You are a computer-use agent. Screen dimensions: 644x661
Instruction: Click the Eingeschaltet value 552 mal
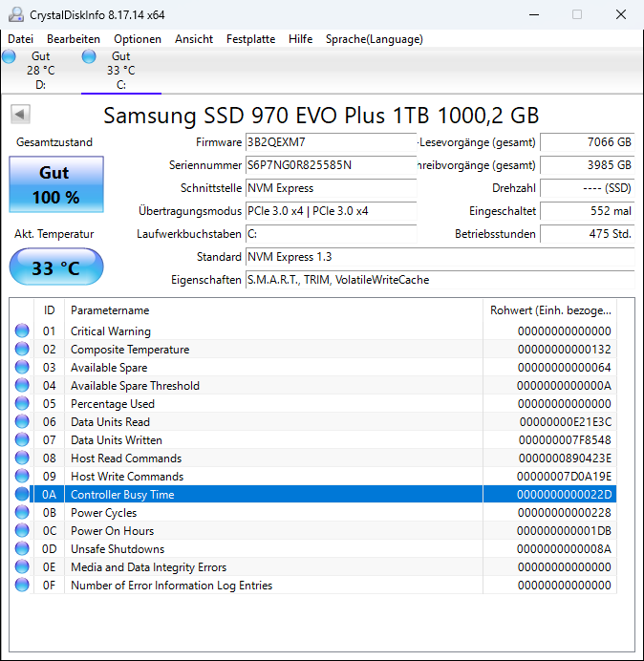(x=587, y=211)
